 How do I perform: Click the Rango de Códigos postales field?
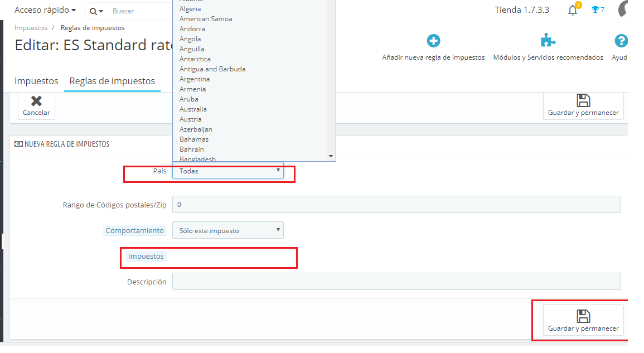pyautogui.click(x=396, y=205)
